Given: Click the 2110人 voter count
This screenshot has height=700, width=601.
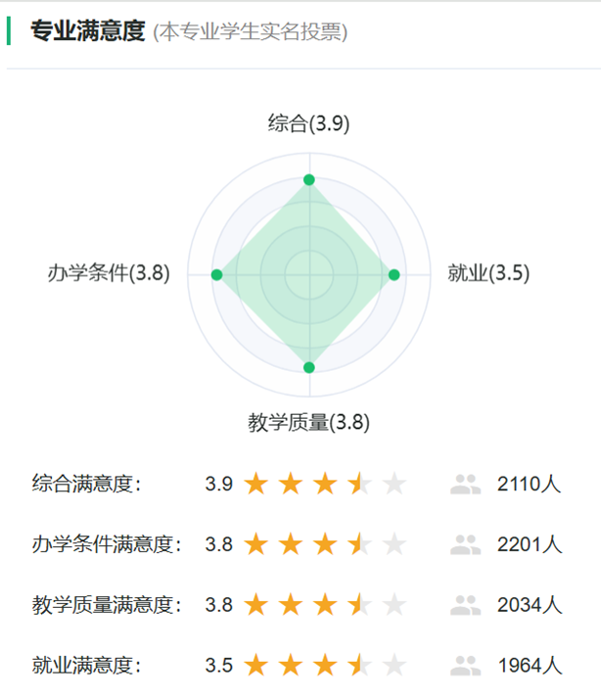Looking at the screenshot, I should point(529,484).
